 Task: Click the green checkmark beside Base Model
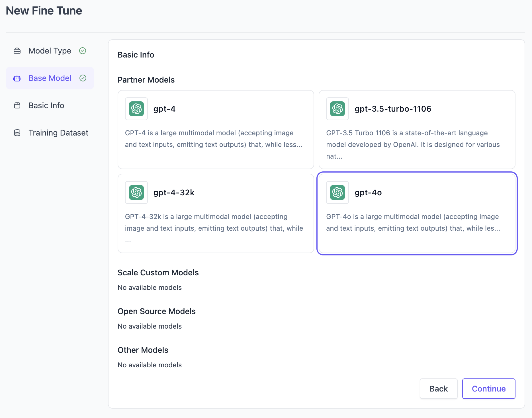pos(83,78)
